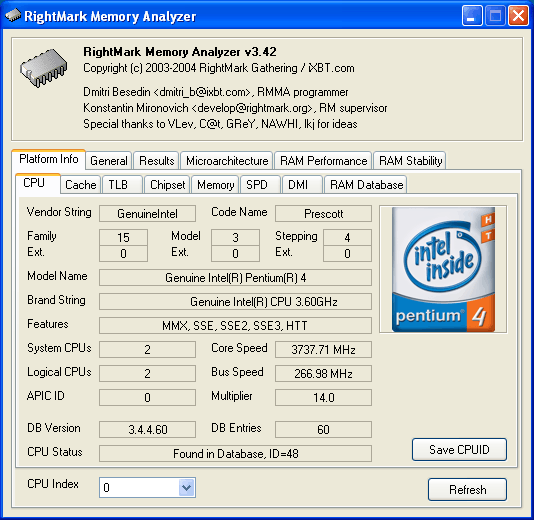
Task: Switch to the Cache sub-tab
Action: tap(81, 185)
